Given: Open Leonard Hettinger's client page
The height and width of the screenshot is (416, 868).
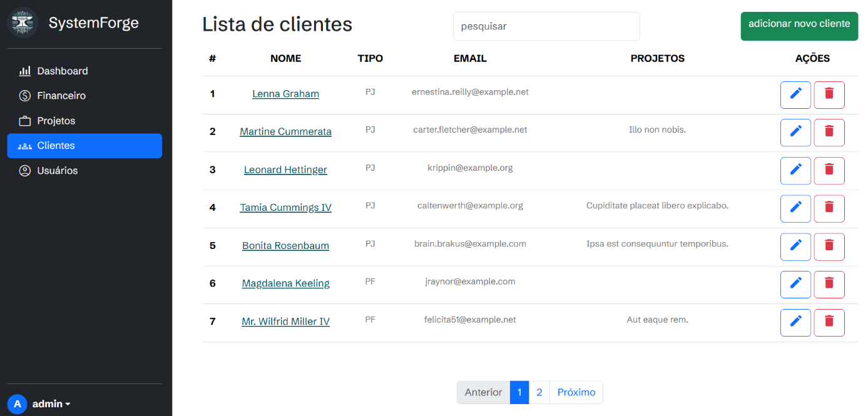Looking at the screenshot, I should coord(285,170).
